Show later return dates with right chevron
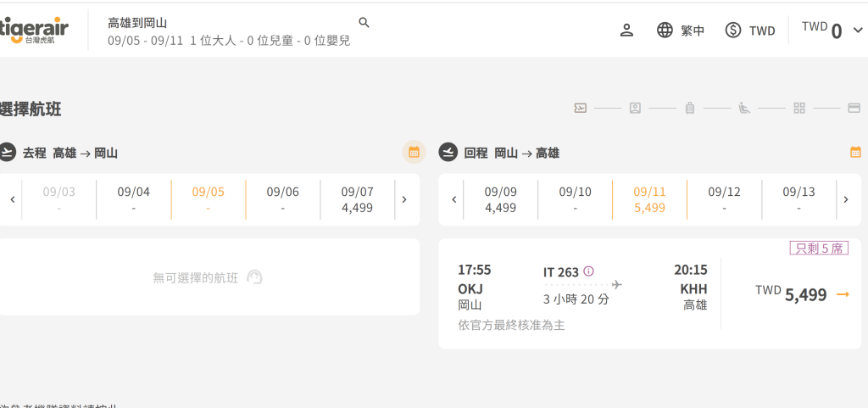The image size is (868, 408). click(x=845, y=200)
